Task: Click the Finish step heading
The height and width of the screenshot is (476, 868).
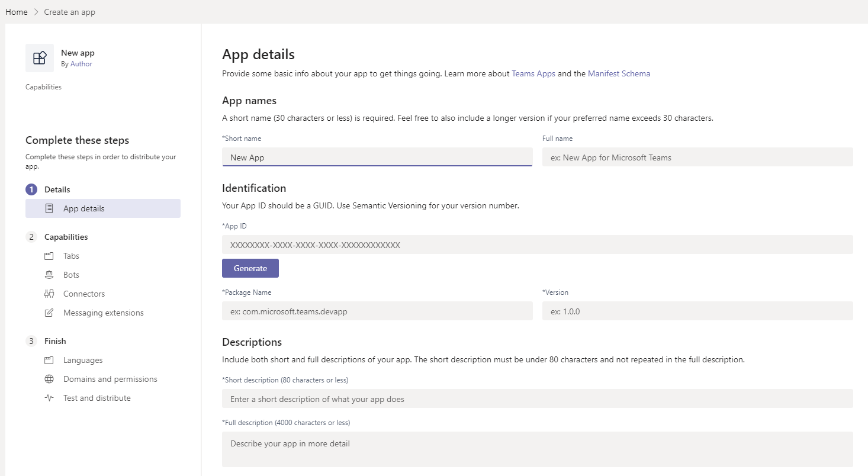Action: point(55,341)
